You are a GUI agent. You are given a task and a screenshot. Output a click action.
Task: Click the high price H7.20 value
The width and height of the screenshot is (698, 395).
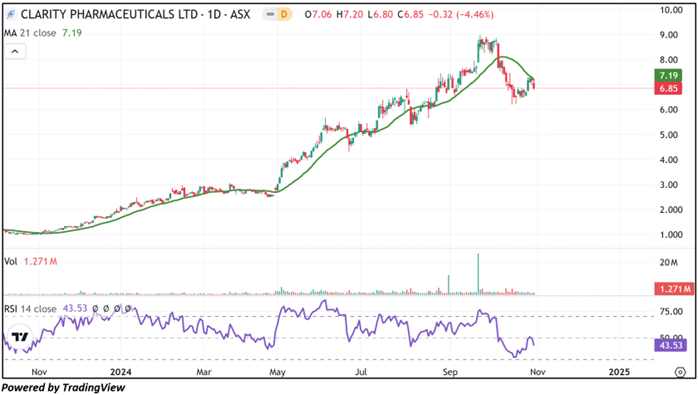(x=350, y=15)
